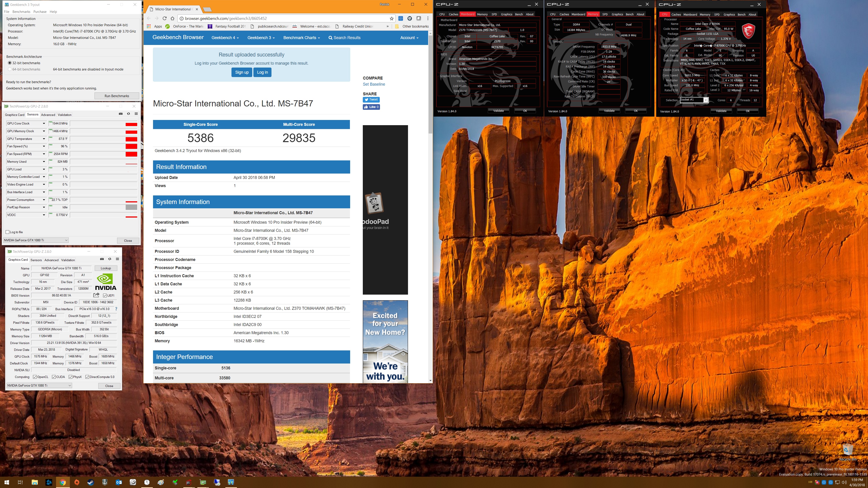Click Chrome's home button

[x=172, y=19]
